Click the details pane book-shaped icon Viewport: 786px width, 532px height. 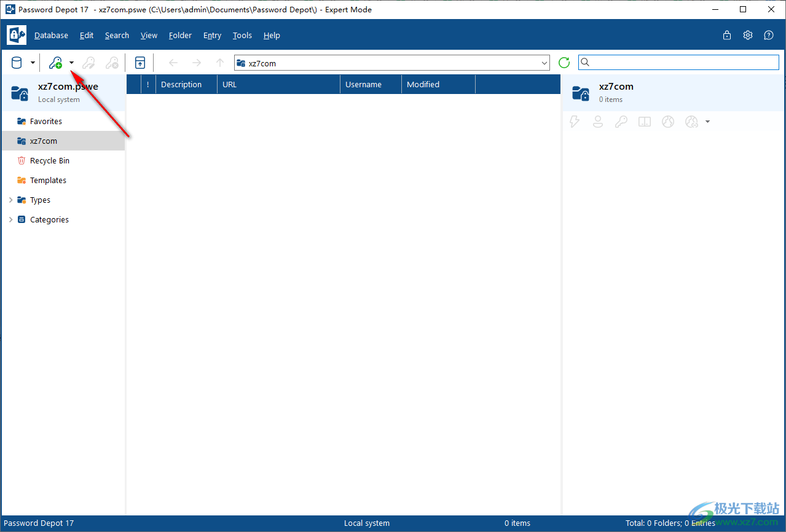[x=645, y=122]
